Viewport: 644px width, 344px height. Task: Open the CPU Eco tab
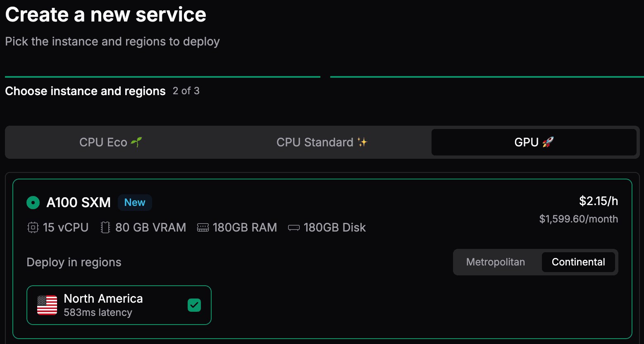coord(111,142)
